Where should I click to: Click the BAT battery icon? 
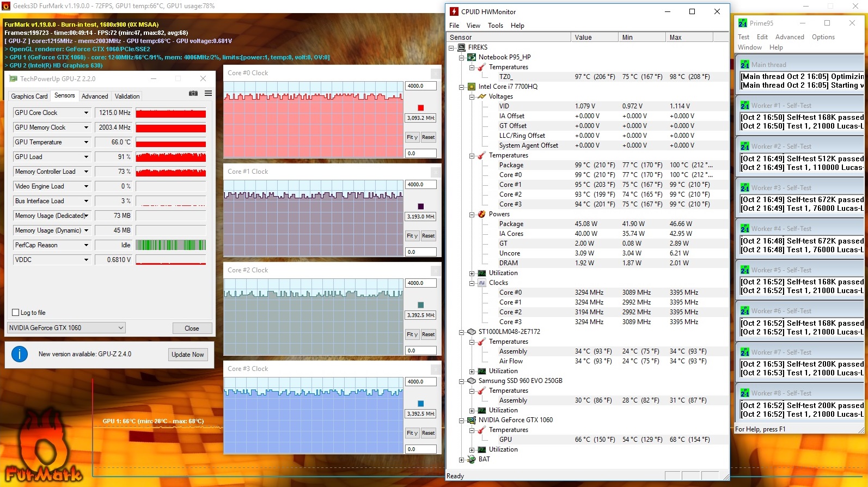click(x=472, y=459)
